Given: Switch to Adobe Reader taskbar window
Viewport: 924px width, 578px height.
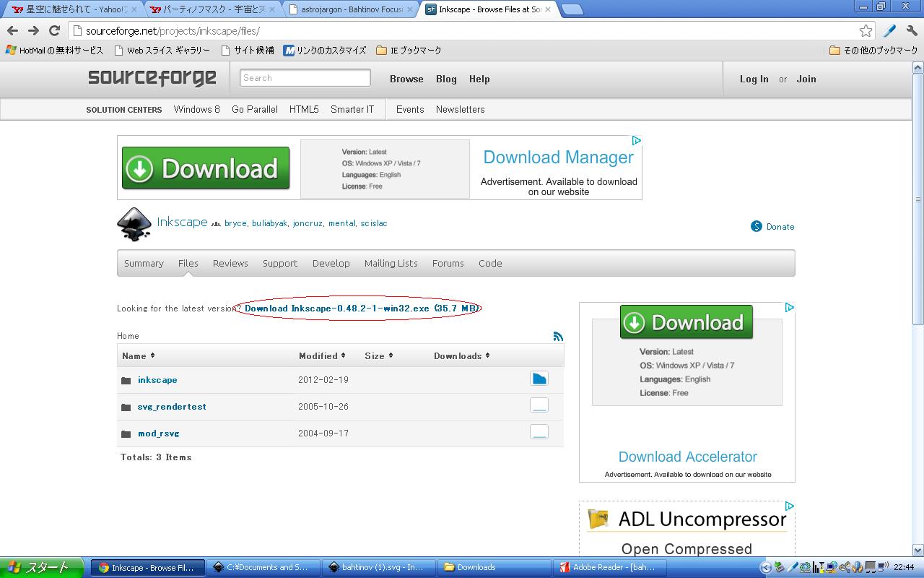Looking at the screenshot, I should click(x=609, y=567).
